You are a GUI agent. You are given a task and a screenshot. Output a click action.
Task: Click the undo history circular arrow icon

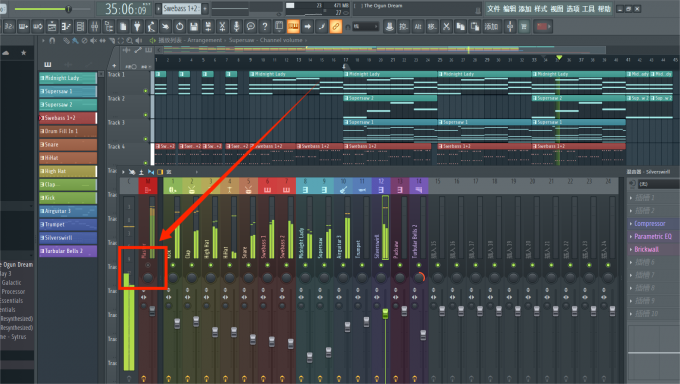(180, 27)
